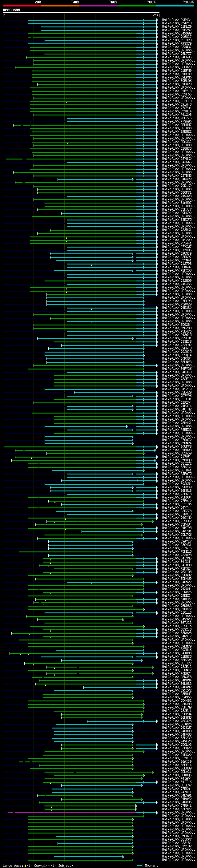The height and width of the screenshot is (868, 197).
Task: Select hit label UniRef100_O40791
Action: click(x=177, y=531)
